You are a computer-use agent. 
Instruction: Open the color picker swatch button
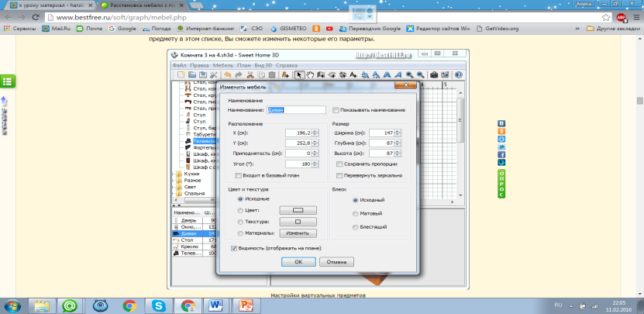pyautogui.click(x=298, y=210)
